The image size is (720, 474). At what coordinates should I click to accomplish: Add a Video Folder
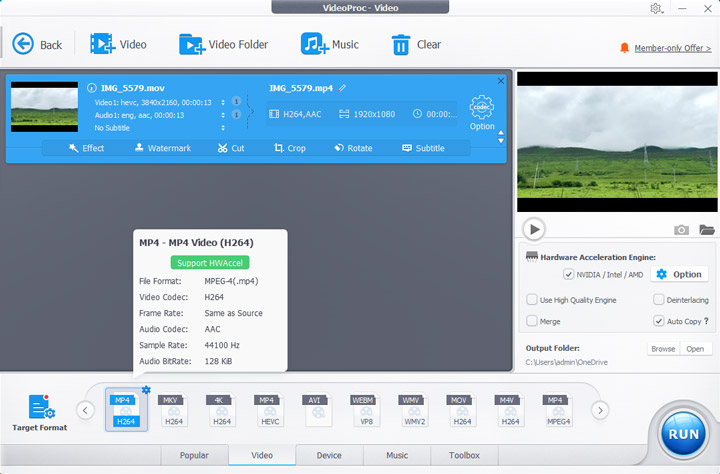coord(224,44)
